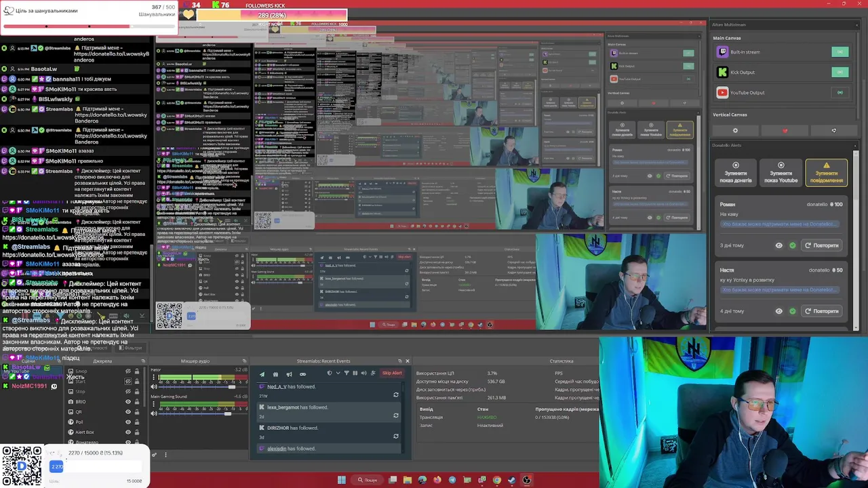Viewport: 868px width, 488px height.
Task: Replay the lexa_bergamot follow alert
Action: coord(396,415)
